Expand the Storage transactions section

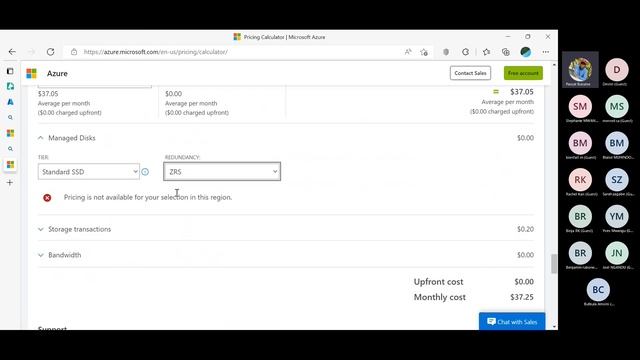click(x=74, y=229)
